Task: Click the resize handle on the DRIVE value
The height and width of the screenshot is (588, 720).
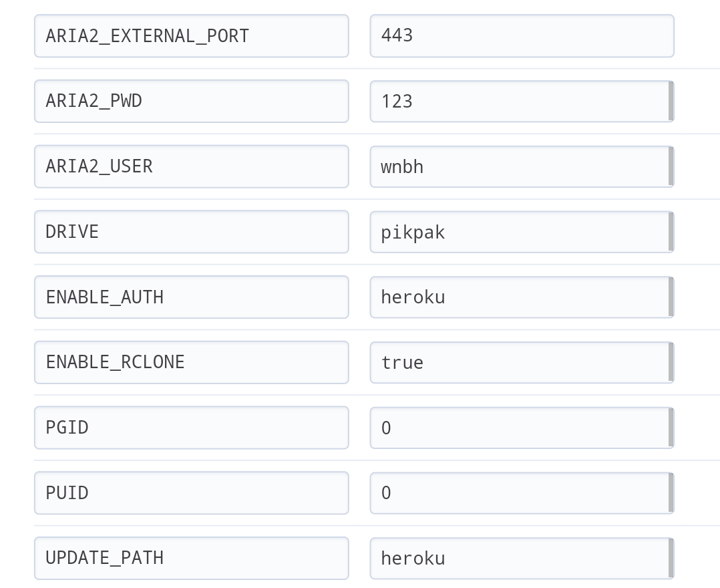Action: [671, 232]
